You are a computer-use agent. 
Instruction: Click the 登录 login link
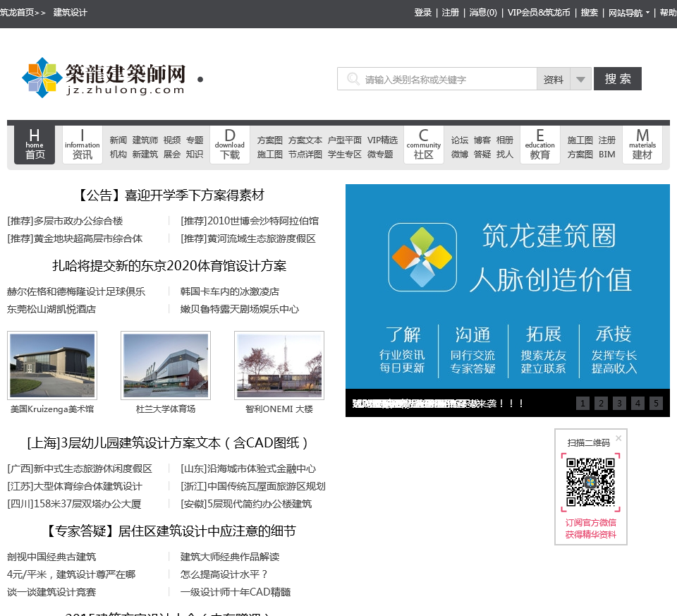pos(422,13)
